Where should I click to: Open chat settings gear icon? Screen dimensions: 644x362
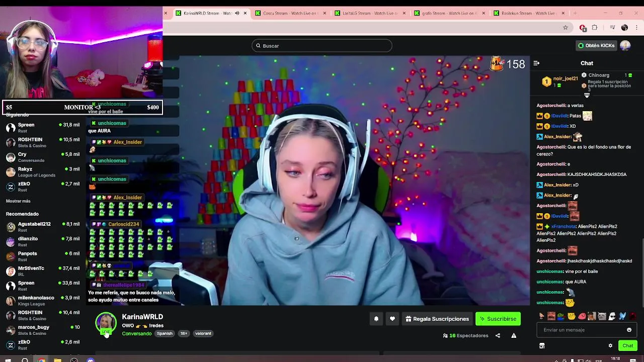tap(610, 345)
